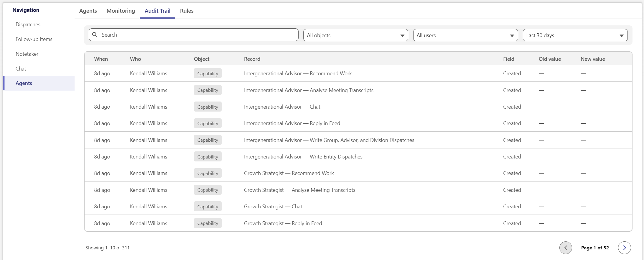
Task: Click Capability tag in Intergenerational Advisor — Recommend Work row
Action: 208,73
